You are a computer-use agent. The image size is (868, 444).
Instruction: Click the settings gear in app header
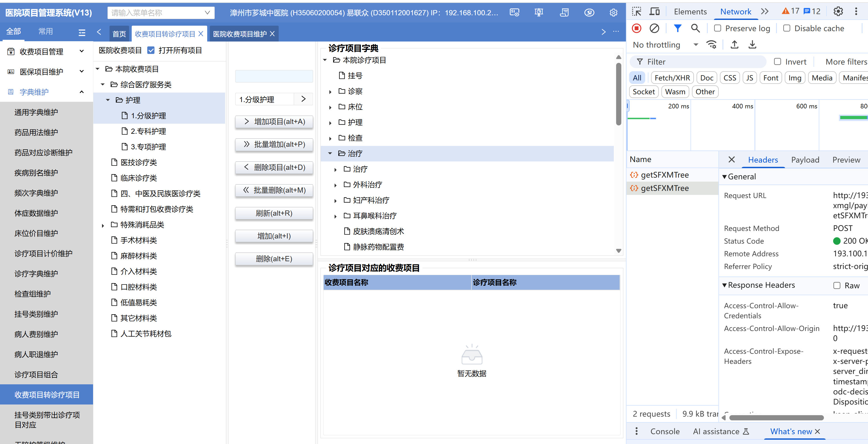[613, 13]
